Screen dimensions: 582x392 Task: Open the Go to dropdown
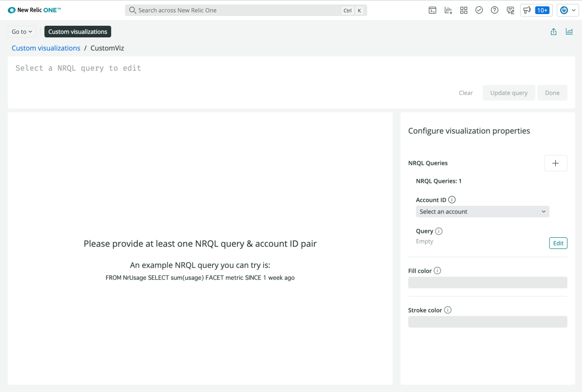[22, 32]
